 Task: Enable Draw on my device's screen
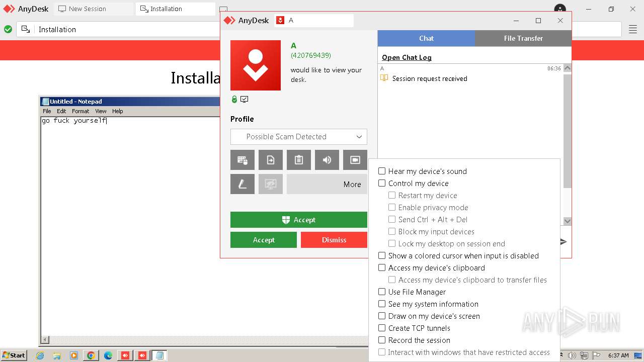[382, 316]
